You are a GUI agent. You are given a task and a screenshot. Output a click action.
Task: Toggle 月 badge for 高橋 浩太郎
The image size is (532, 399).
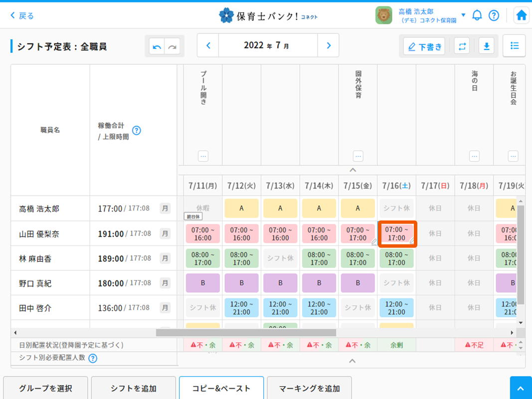(165, 208)
